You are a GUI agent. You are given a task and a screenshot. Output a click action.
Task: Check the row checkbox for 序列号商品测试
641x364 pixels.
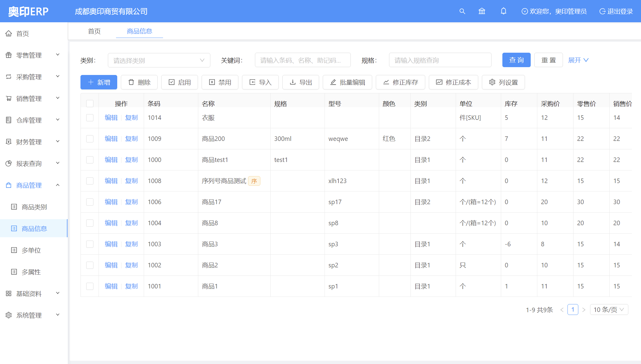(90, 181)
